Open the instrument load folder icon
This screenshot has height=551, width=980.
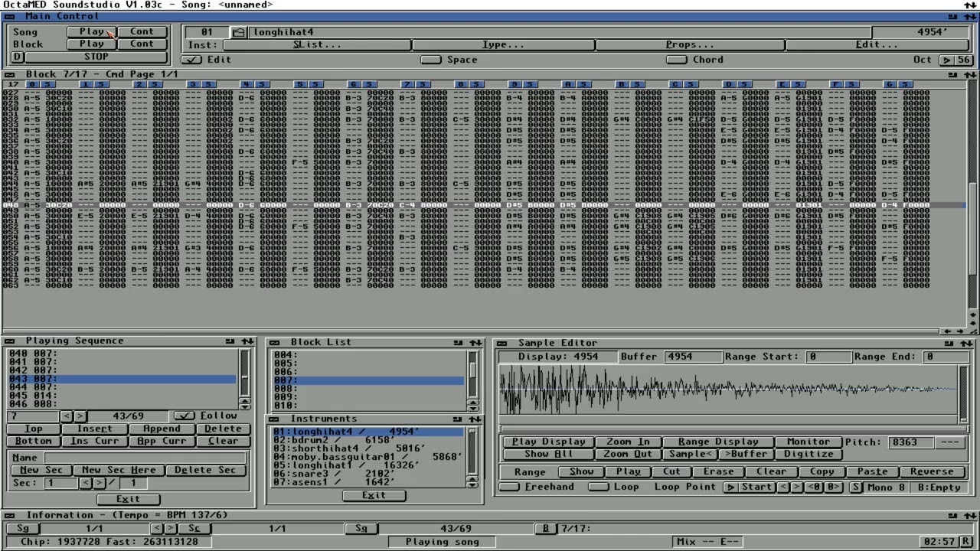pos(239,32)
